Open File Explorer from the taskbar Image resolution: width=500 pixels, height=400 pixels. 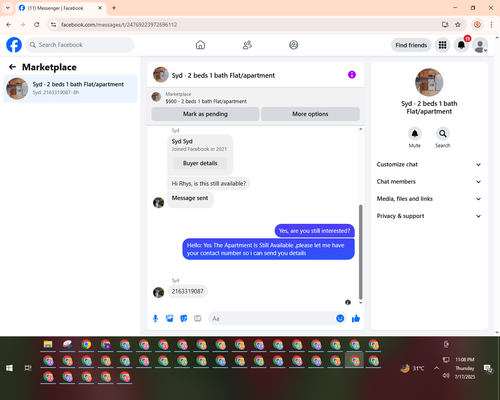pos(48,345)
